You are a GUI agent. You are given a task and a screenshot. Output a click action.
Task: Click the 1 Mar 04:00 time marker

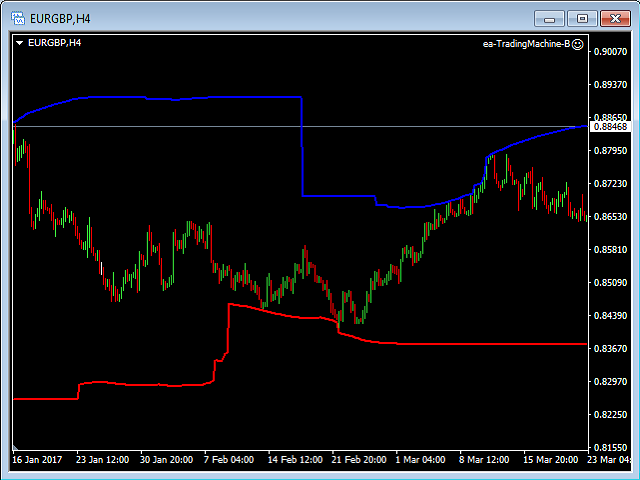(420, 461)
